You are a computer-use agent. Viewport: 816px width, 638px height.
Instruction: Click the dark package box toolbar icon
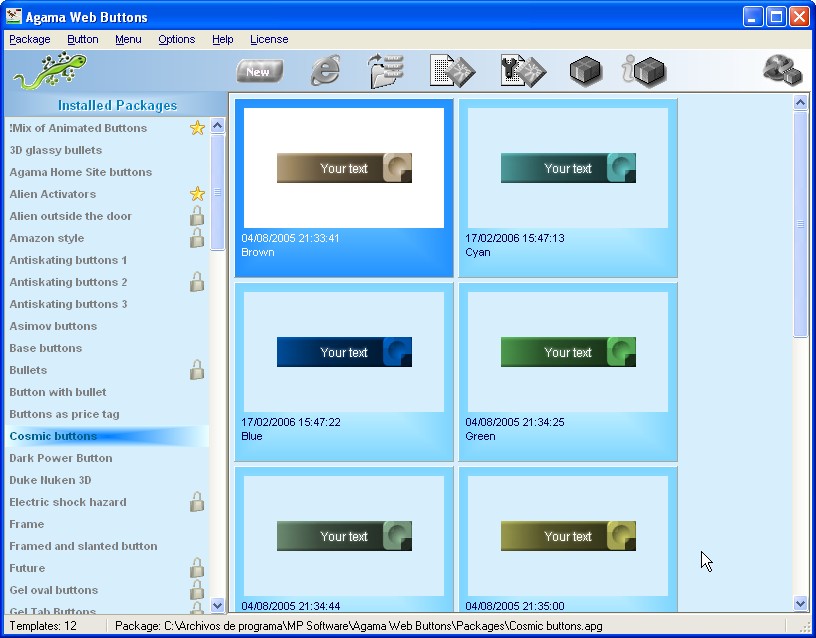coord(585,70)
